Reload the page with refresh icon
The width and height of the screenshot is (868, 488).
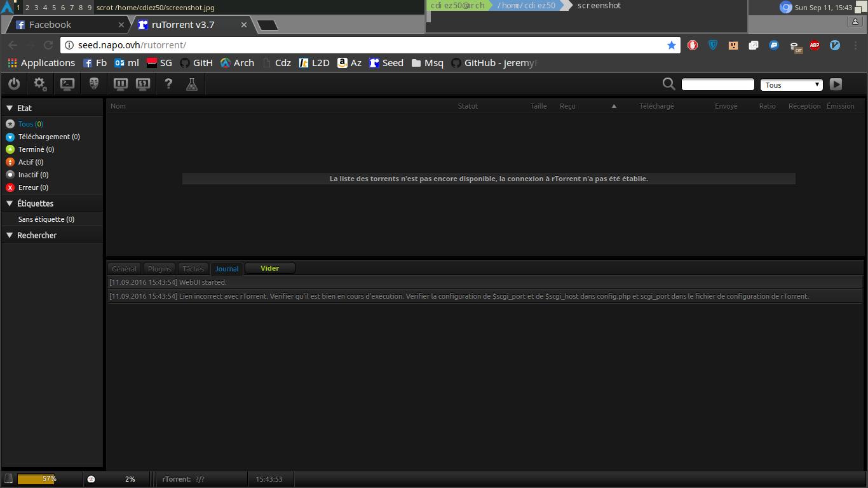tap(48, 45)
